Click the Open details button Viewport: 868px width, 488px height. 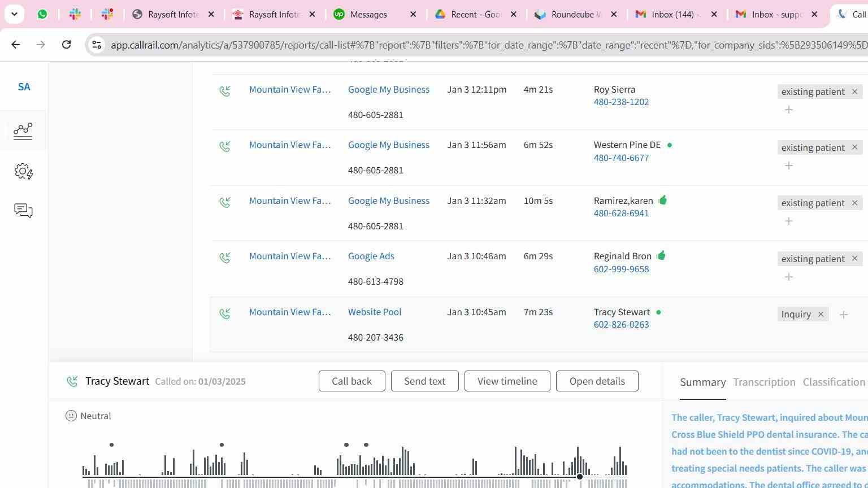597,381
